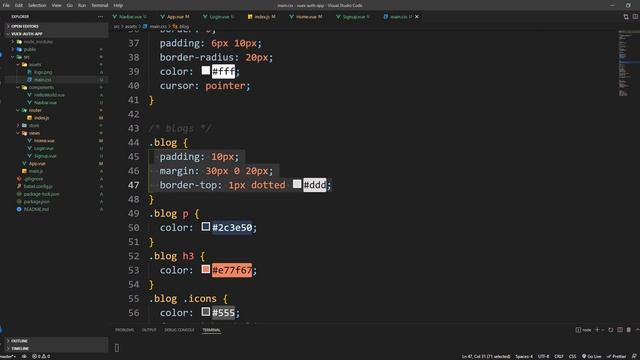
Task: Open package-lock.json in the explorer
Action: [x=41, y=194]
